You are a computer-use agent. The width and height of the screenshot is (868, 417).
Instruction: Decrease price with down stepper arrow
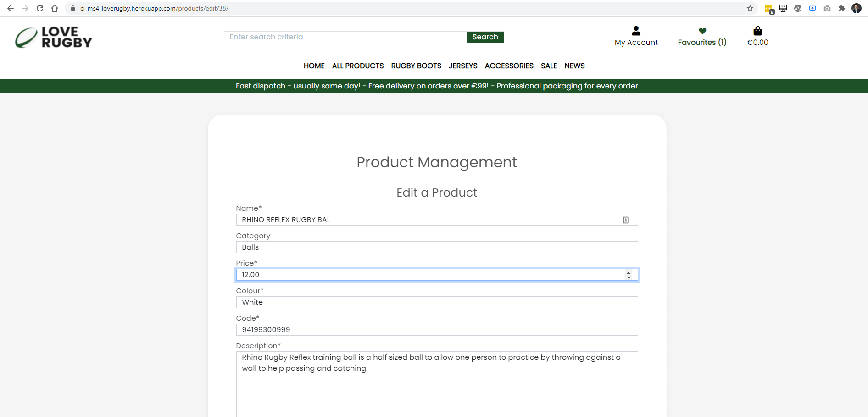[629, 278]
